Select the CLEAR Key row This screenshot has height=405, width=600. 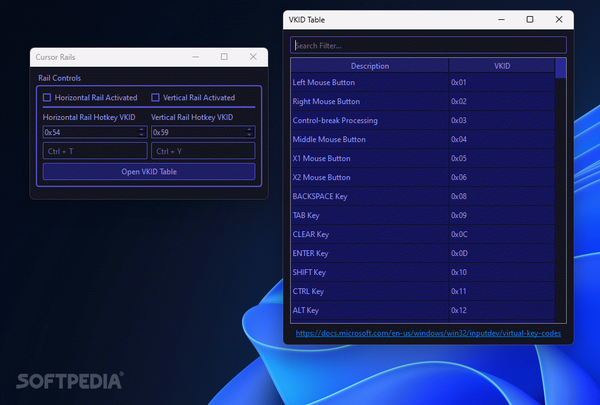coord(423,234)
